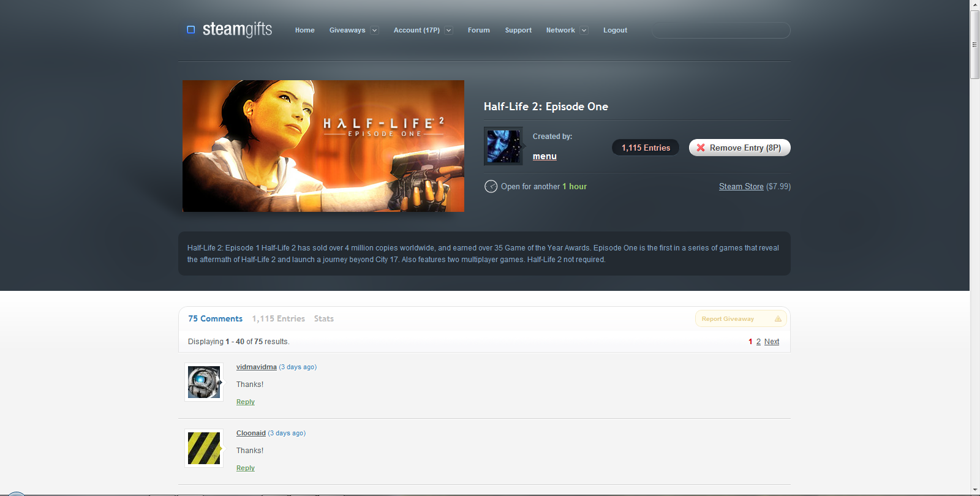The height and width of the screenshot is (496, 980).
Task: Select the 1,115 Entries tab
Action: coord(278,318)
